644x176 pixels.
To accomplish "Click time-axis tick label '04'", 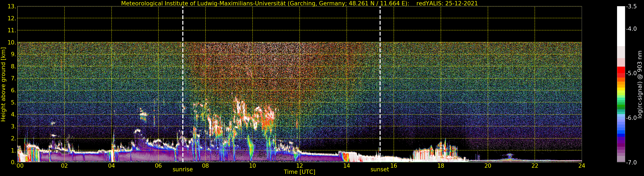I will (111, 166).
